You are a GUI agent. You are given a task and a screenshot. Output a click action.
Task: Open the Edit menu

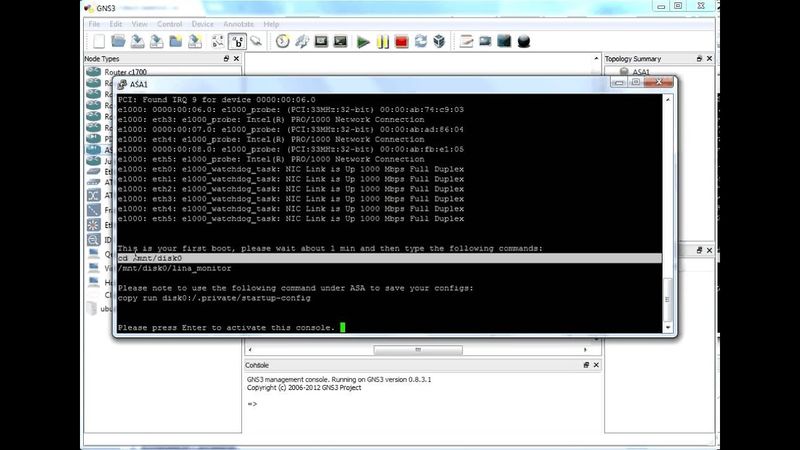point(116,24)
